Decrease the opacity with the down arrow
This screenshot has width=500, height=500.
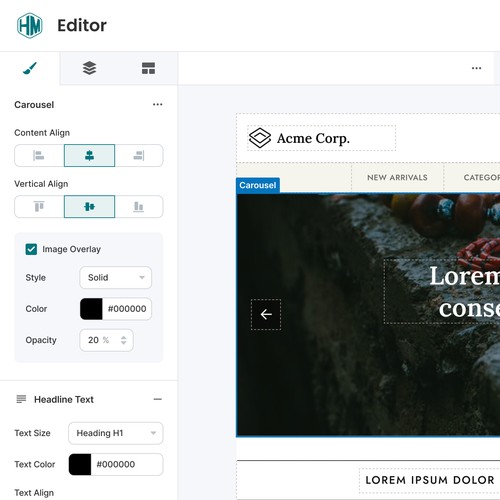pos(124,343)
